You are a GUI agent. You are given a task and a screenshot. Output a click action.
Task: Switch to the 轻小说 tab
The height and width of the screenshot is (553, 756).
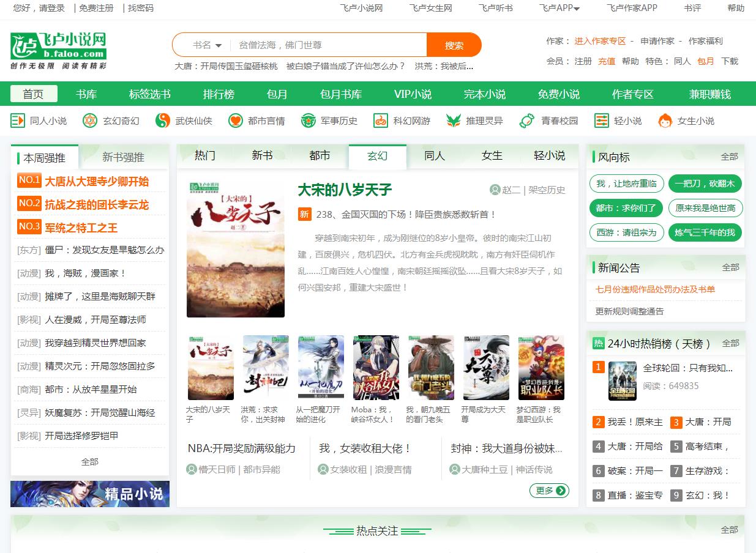550,155
